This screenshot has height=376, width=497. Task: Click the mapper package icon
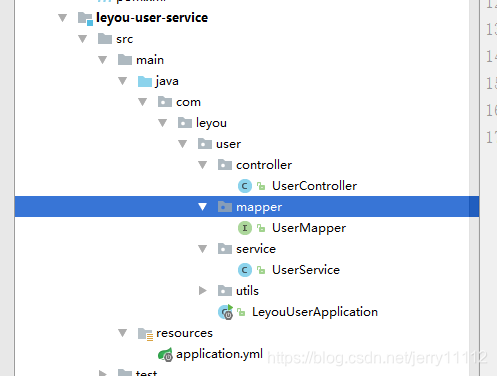tap(225, 207)
